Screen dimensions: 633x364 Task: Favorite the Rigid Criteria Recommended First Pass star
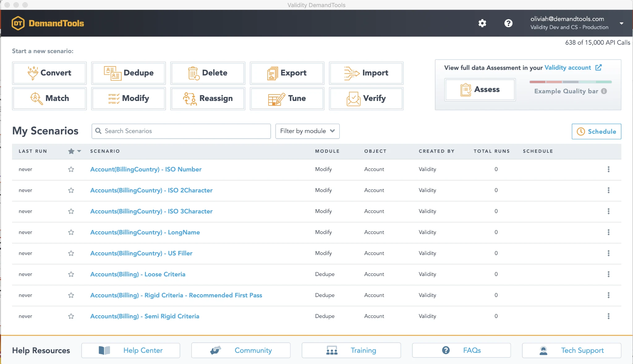(x=71, y=295)
